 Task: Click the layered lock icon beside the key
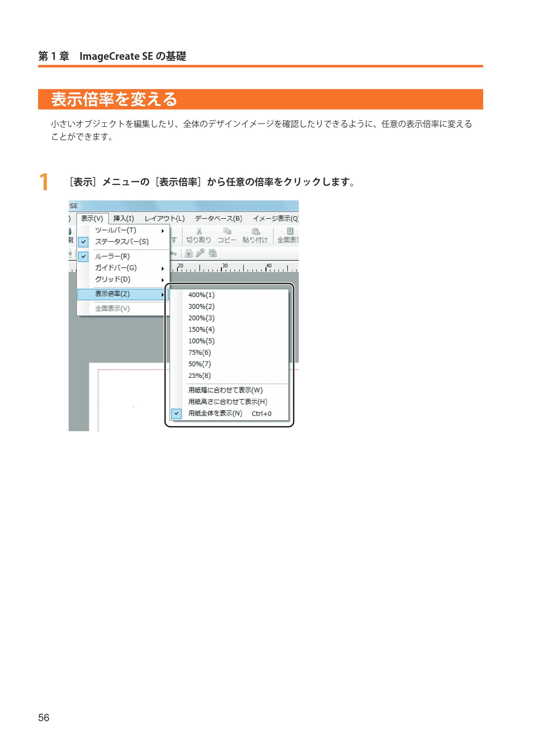pyautogui.click(x=213, y=253)
